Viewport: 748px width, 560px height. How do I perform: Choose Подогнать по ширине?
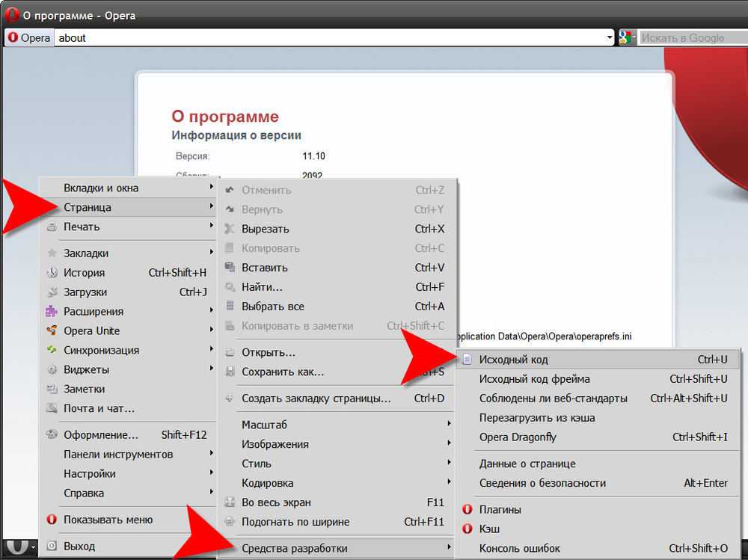(x=337, y=522)
